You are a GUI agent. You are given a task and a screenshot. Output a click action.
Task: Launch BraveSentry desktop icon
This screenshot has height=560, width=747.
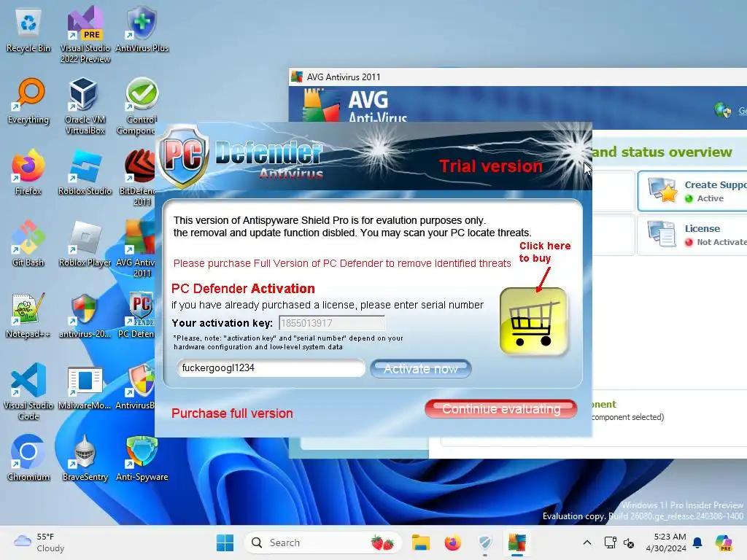85,458
